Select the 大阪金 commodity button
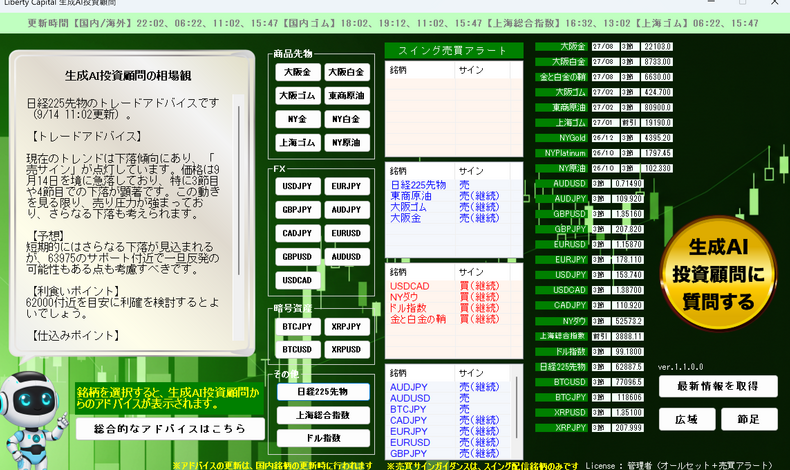790x470 pixels. (297, 72)
